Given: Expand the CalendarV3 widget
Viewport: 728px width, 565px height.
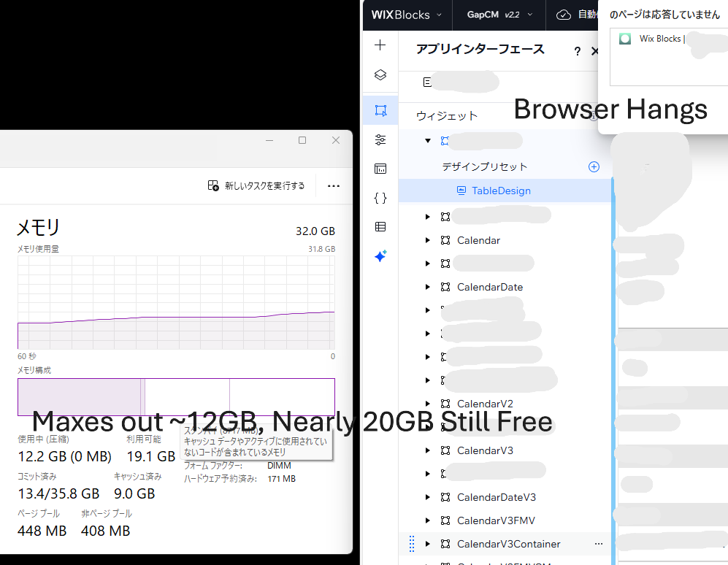Looking at the screenshot, I should (x=428, y=450).
